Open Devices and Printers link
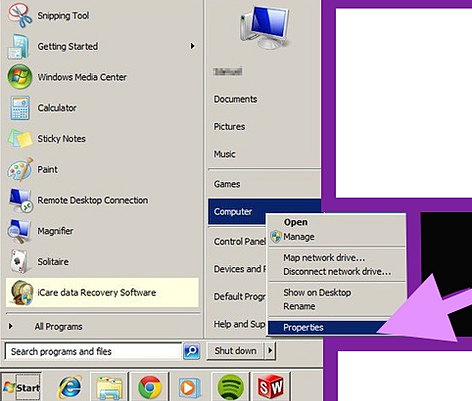Screen dimensions: 472x401 (240, 269)
